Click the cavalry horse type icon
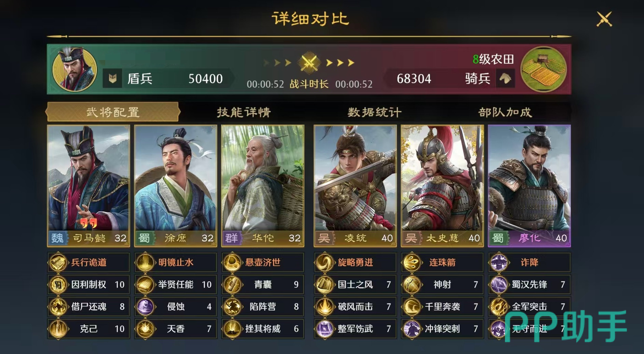 click(x=505, y=79)
